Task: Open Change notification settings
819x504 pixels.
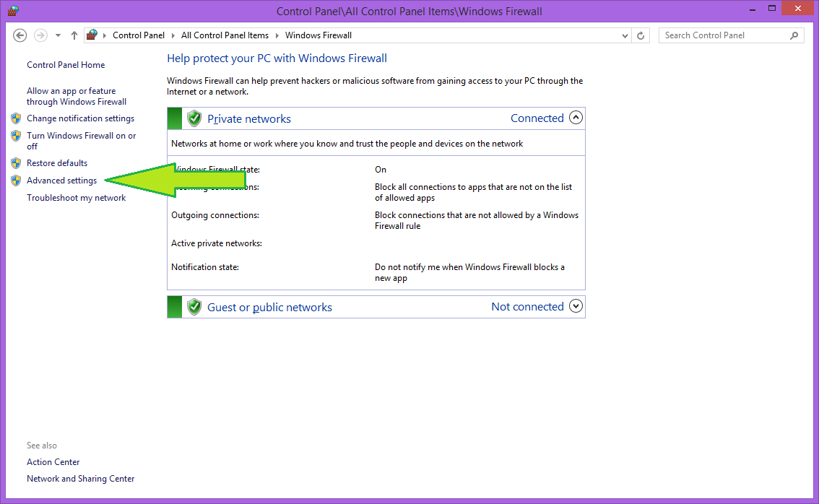Action: tap(80, 118)
